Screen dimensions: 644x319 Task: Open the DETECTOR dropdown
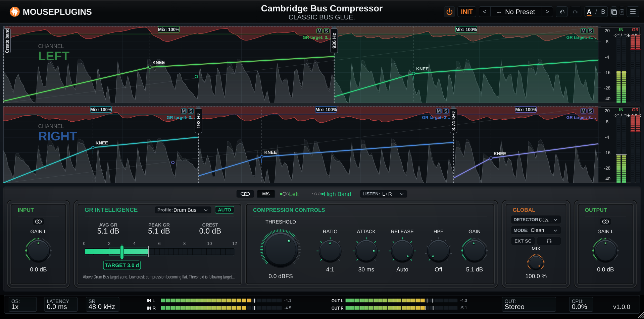point(536,220)
